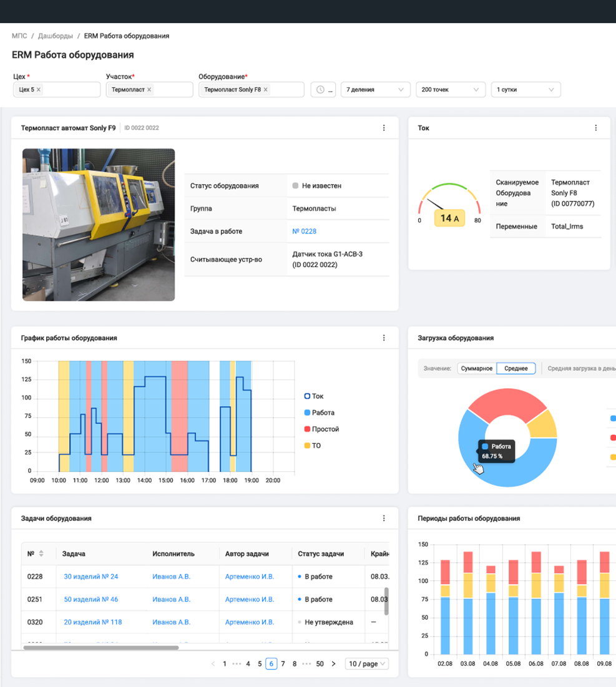
Task: Toggle Простой series in chart legend
Action: [x=325, y=429]
